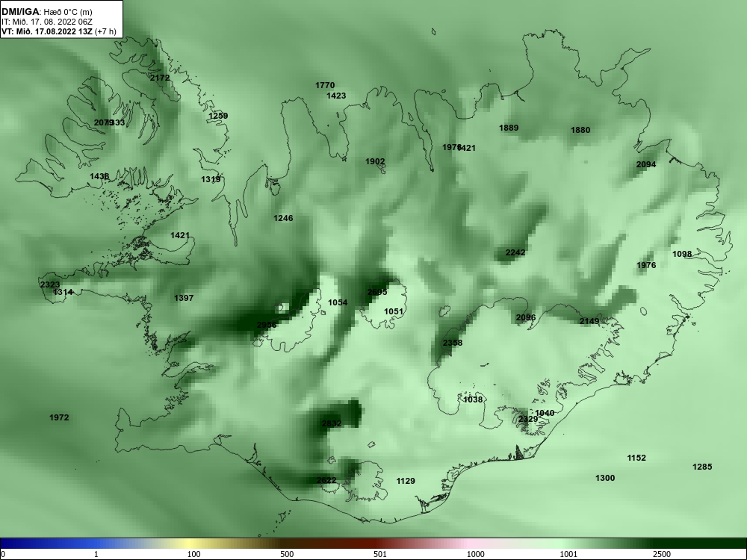Select the 1152 value in the southeast sea
Viewport: 747px width, 560px height.
[x=636, y=458]
